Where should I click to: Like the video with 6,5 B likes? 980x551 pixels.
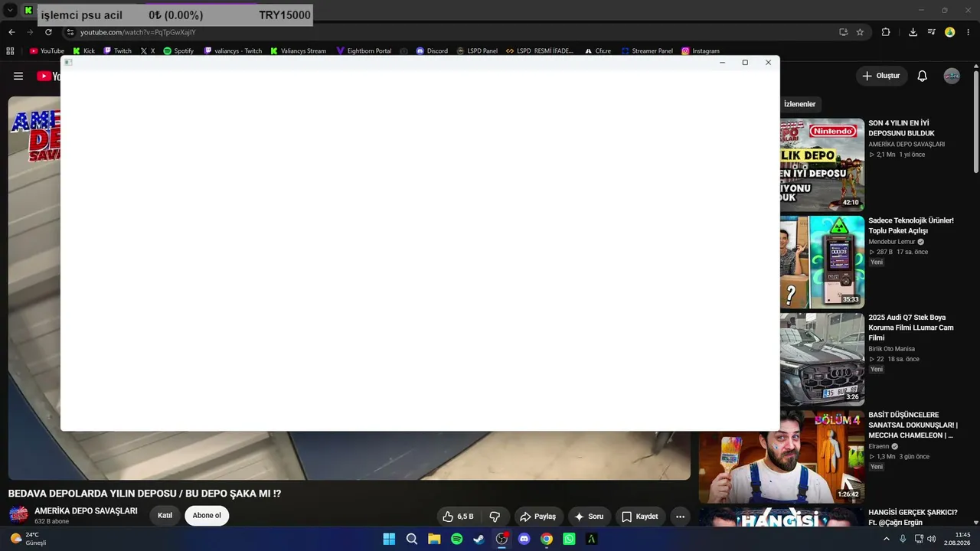(458, 517)
